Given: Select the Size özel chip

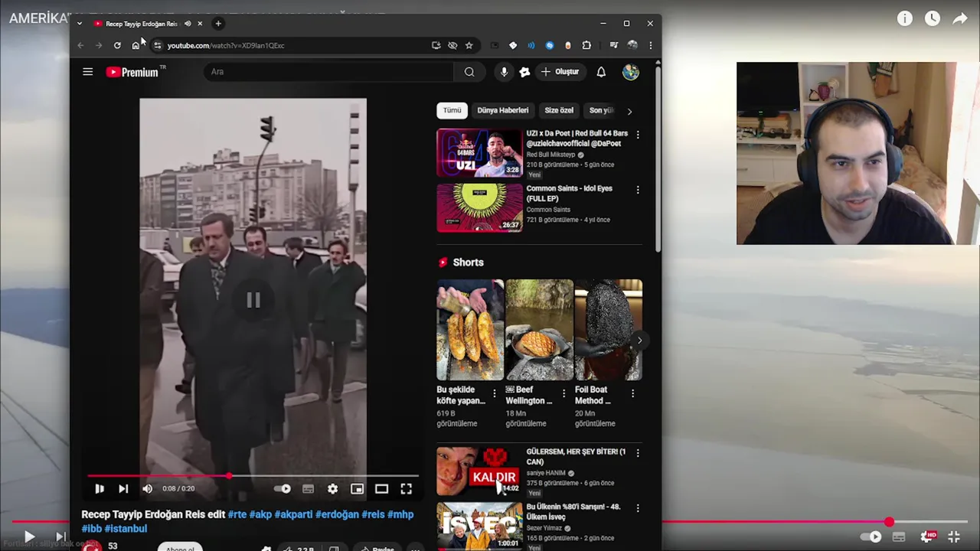Looking at the screenshot, I should [x=559, y=110].
